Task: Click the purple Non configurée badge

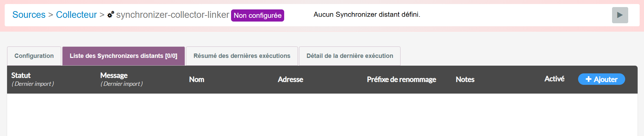Action: (258, 15)
